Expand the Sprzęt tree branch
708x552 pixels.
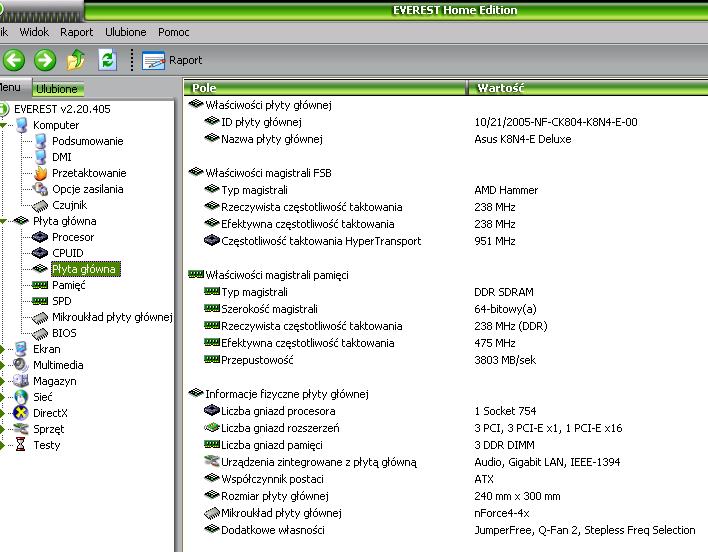[x=2, y=429]
